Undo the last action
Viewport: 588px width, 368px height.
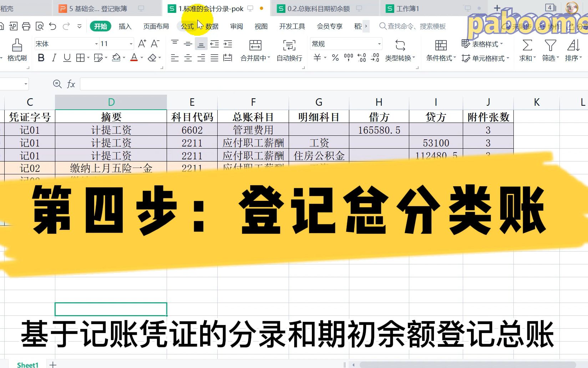coord(53,26)
